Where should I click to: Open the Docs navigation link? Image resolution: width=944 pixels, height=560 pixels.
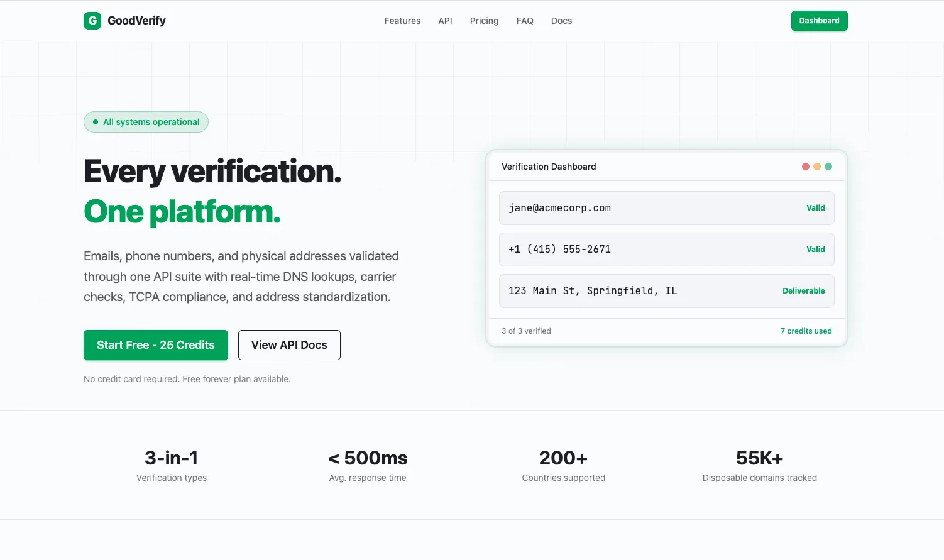coord(561,21)
